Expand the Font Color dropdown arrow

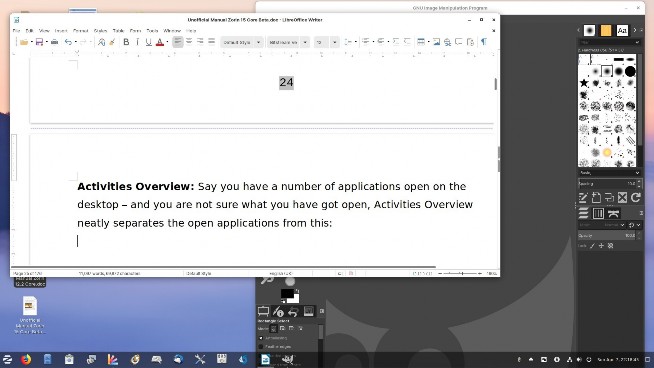pyautogui.click(x=167, y=42)
